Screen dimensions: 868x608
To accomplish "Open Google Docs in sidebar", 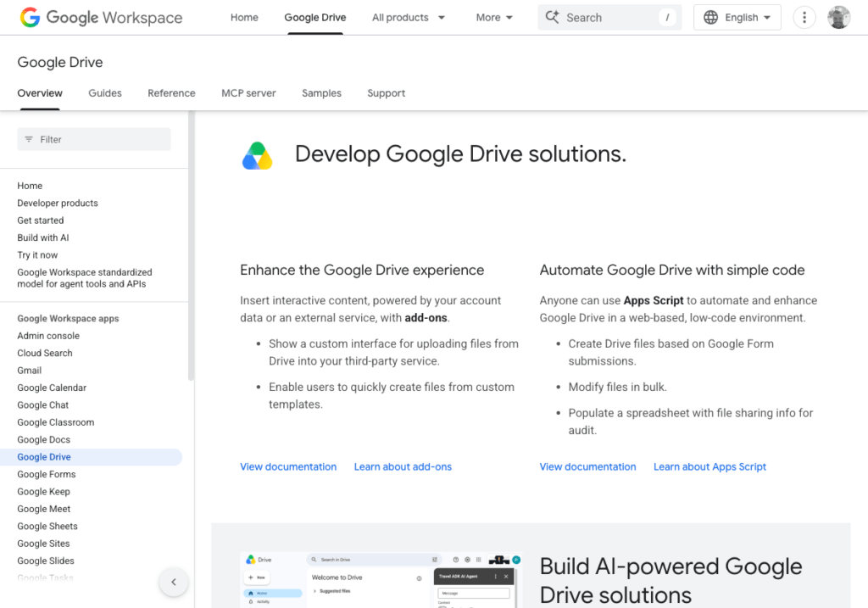I will pyautogui.click(x=44, y=439).
